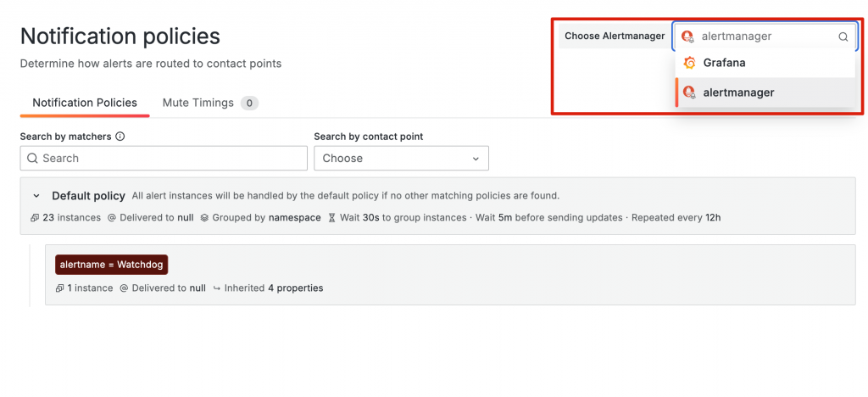Click the instances icon next to 23 instances
This screenshot has height=397, width=868.
coord(35,218)
